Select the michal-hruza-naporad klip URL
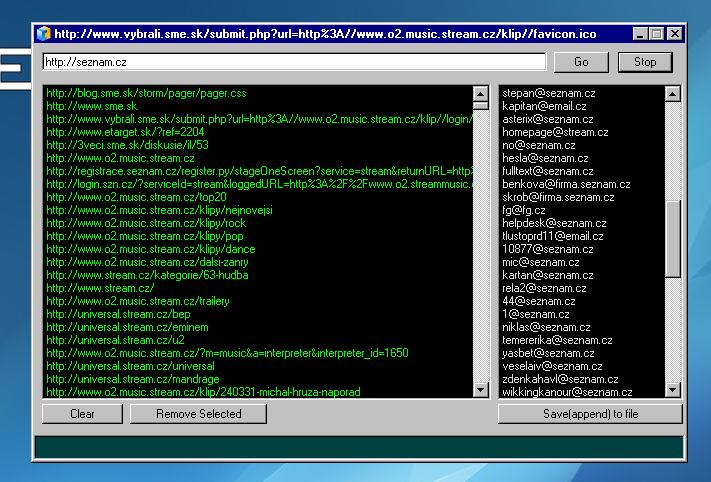711x482 pixels. click(x=203, y=392)
